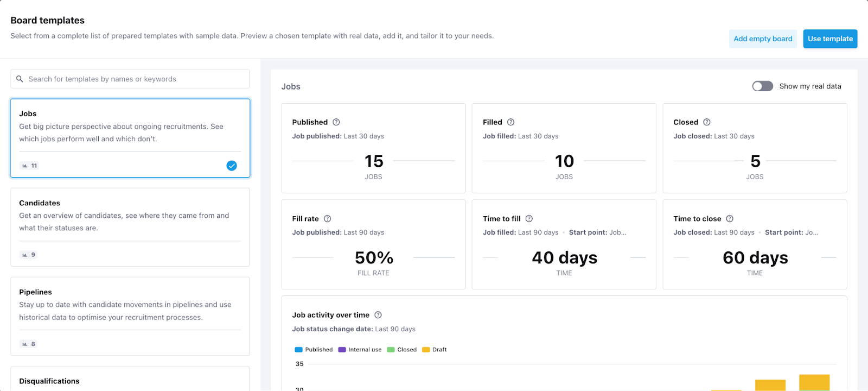Select the Candidates template card
Viewport: 868px width, 391px height.
tap(130, 227)
